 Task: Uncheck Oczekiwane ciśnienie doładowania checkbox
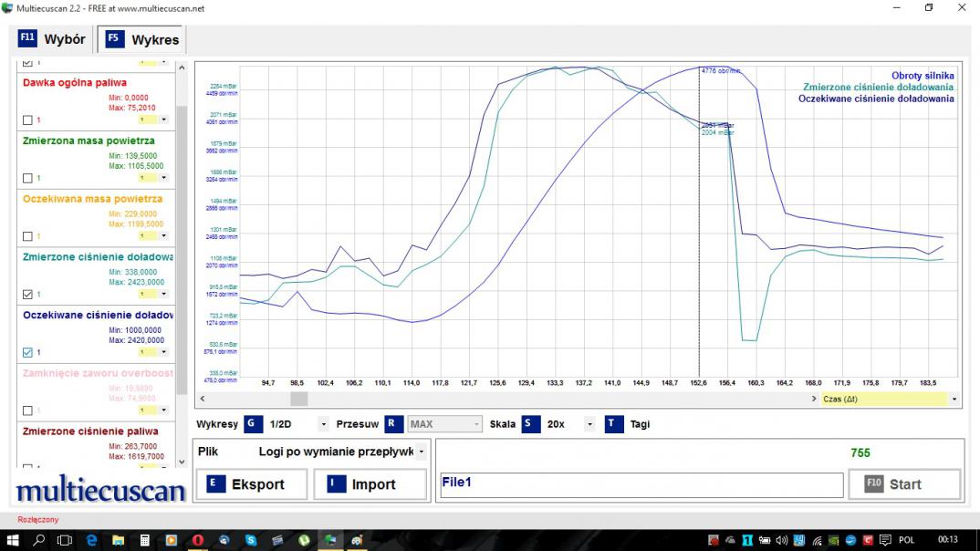coord(27,352)
